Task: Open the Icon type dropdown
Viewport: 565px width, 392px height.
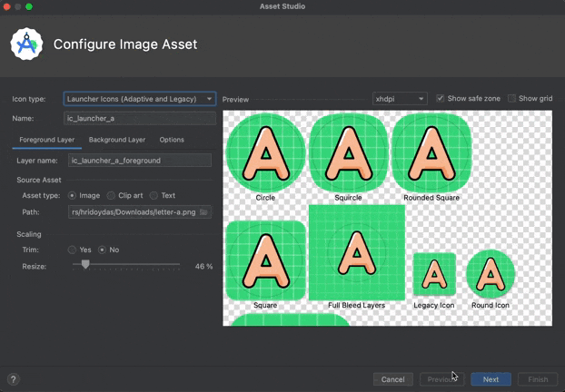Action: click(140, 99)
